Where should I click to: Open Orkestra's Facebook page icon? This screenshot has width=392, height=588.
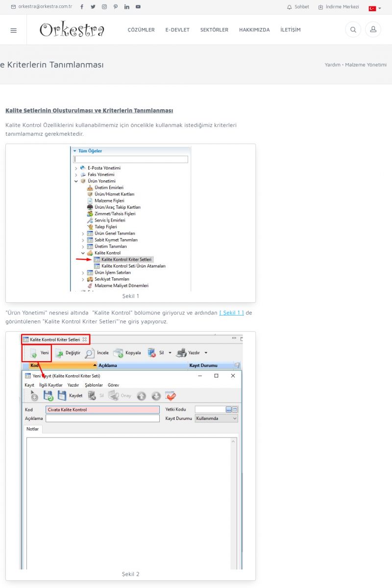pyautogui.click(x=81, y=7)
